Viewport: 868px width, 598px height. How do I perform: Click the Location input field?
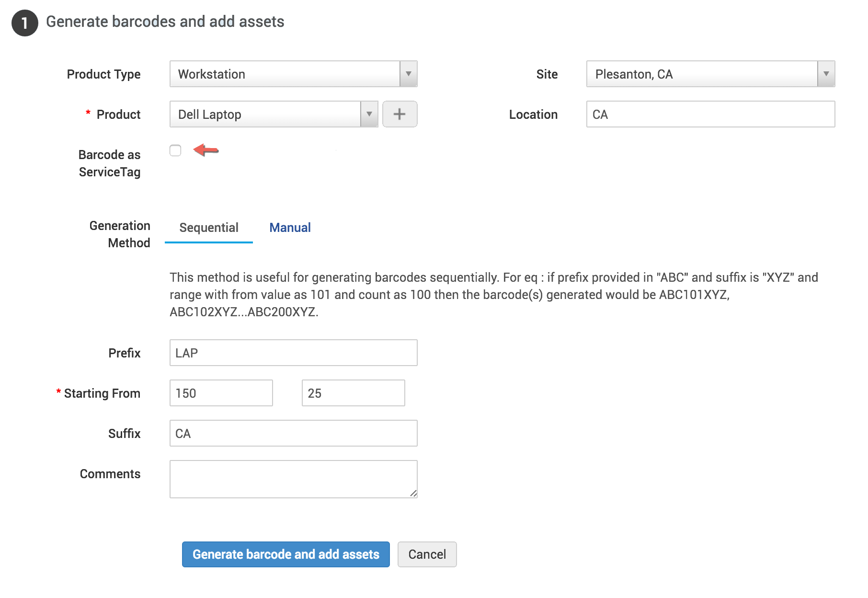click(x=710, y=114)
